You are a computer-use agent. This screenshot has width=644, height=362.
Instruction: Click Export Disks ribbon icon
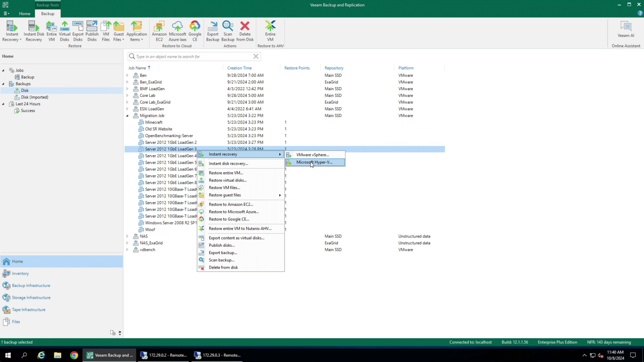tap(78, 31)
